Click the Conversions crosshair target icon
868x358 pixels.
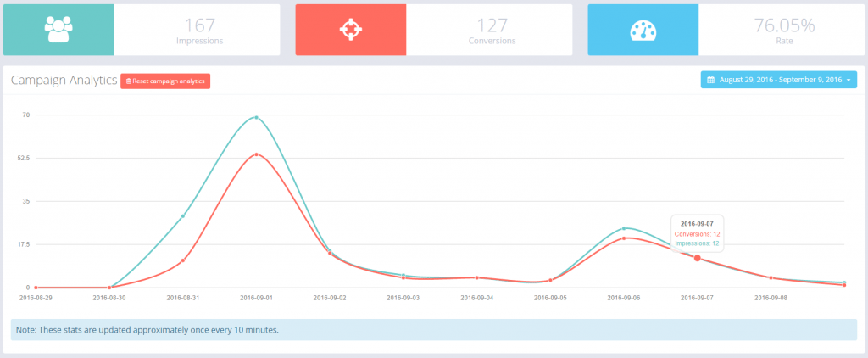point(350,30)
